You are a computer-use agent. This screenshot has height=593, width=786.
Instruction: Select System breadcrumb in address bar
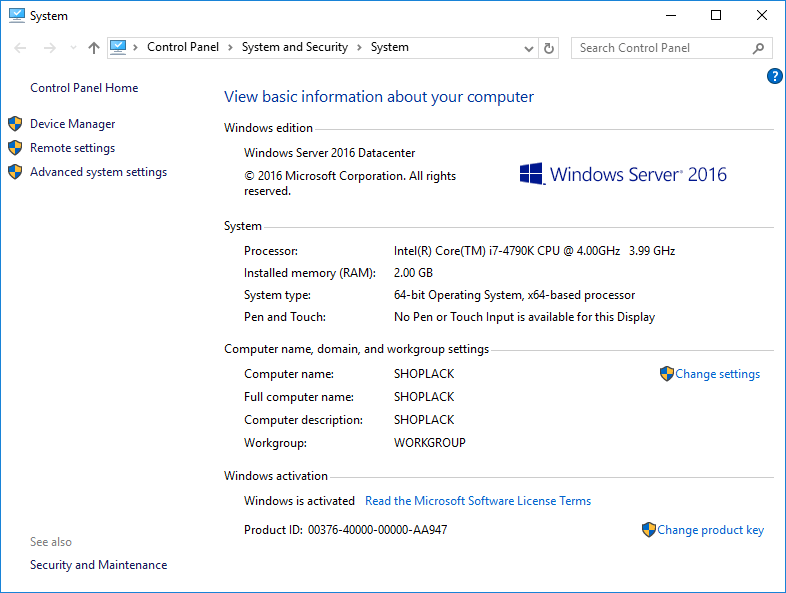pyautogui.click(x=389, y=47)
